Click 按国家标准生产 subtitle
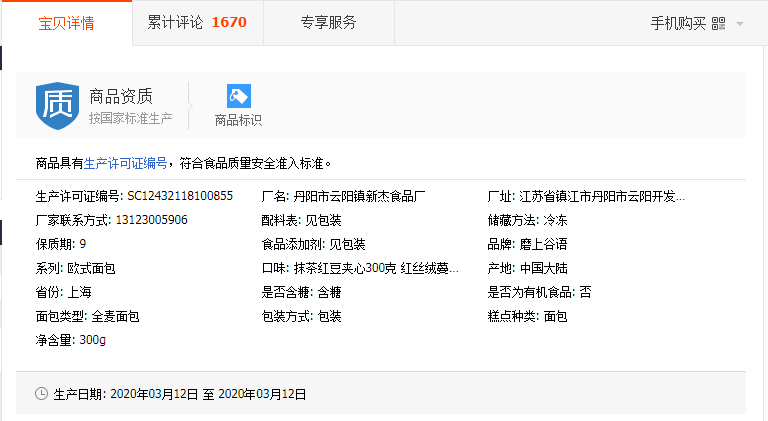 click(x=130, y=118)
